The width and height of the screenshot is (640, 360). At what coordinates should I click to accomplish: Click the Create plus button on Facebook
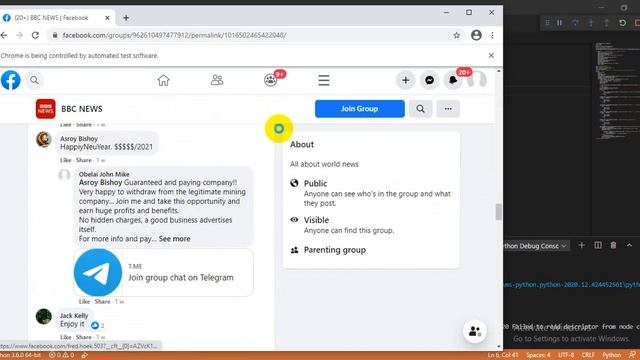tap(405, 80)
